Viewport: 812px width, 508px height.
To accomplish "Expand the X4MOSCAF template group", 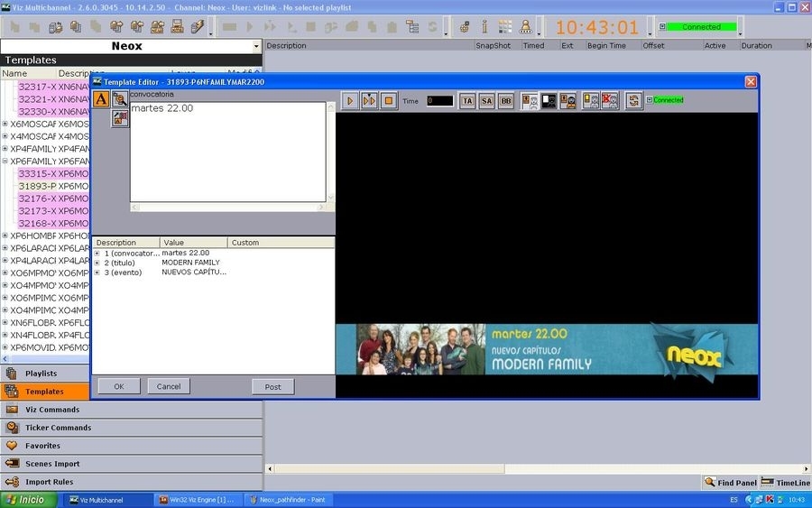I will coord(5,136).
